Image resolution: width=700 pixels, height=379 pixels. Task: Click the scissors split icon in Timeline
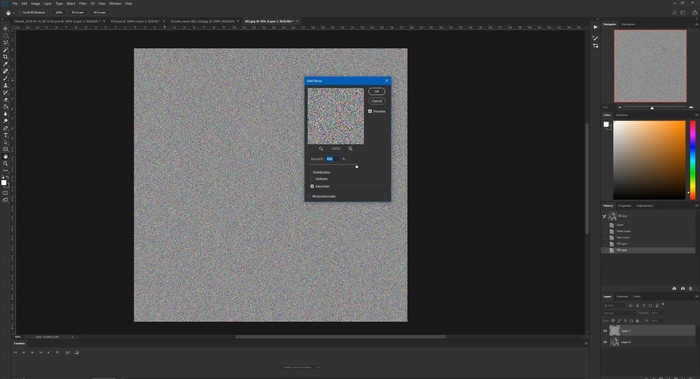(68, 353)
